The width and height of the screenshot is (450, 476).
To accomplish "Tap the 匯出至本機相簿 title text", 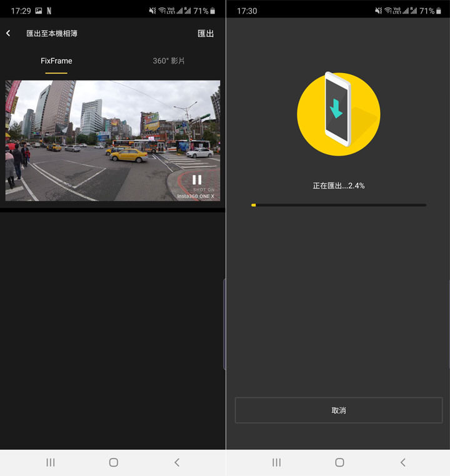I will [x=52, y=33].
